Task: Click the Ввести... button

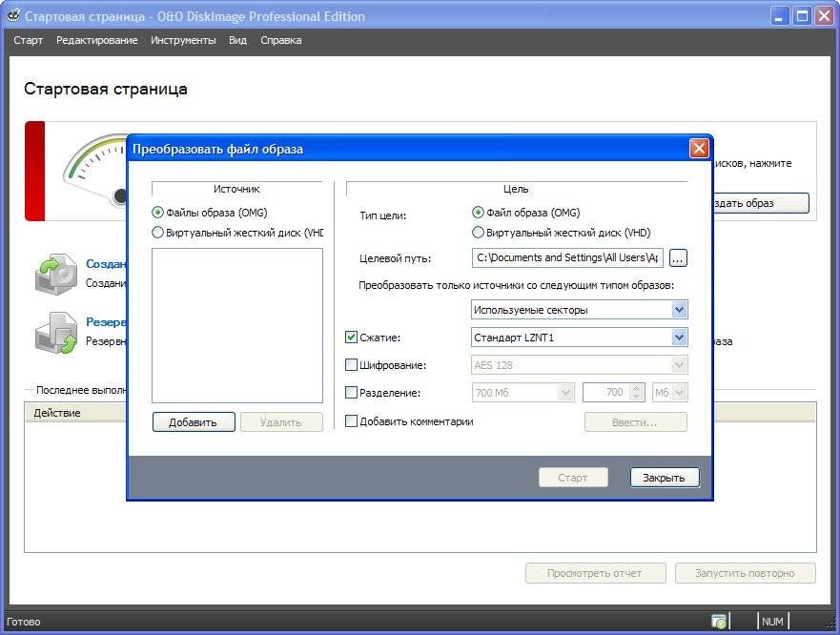Action: (635, 421)
